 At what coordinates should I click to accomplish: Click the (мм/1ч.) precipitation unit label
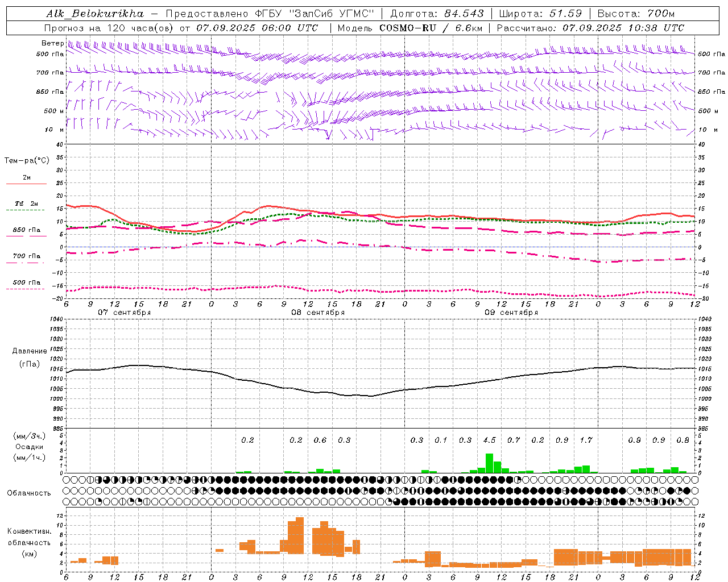tap(30, 458)
